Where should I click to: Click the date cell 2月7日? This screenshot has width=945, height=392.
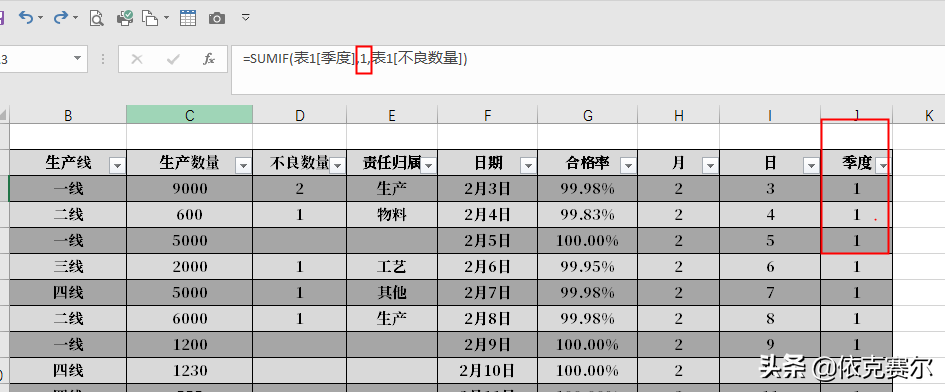point(488,292)
